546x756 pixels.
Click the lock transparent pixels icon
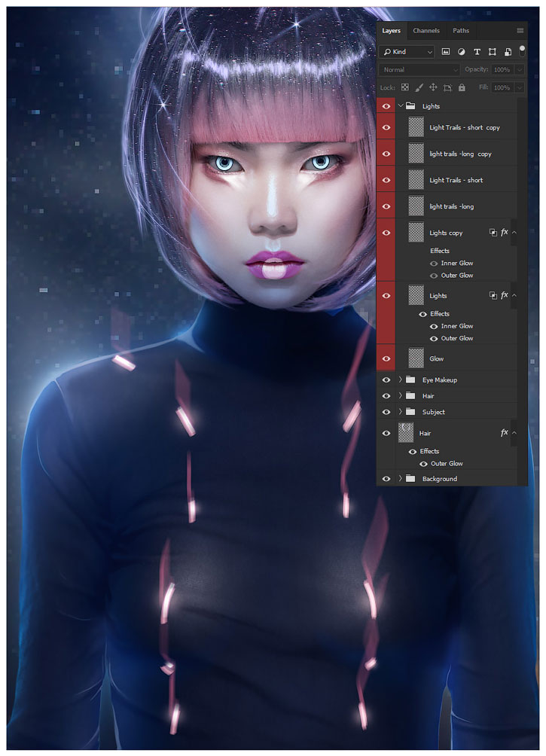(x=405, y=87)
